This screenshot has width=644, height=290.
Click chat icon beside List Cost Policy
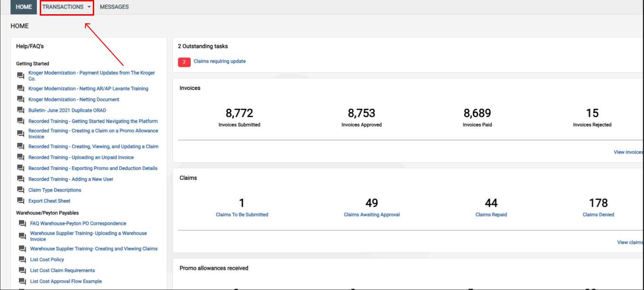coord(22,260)
